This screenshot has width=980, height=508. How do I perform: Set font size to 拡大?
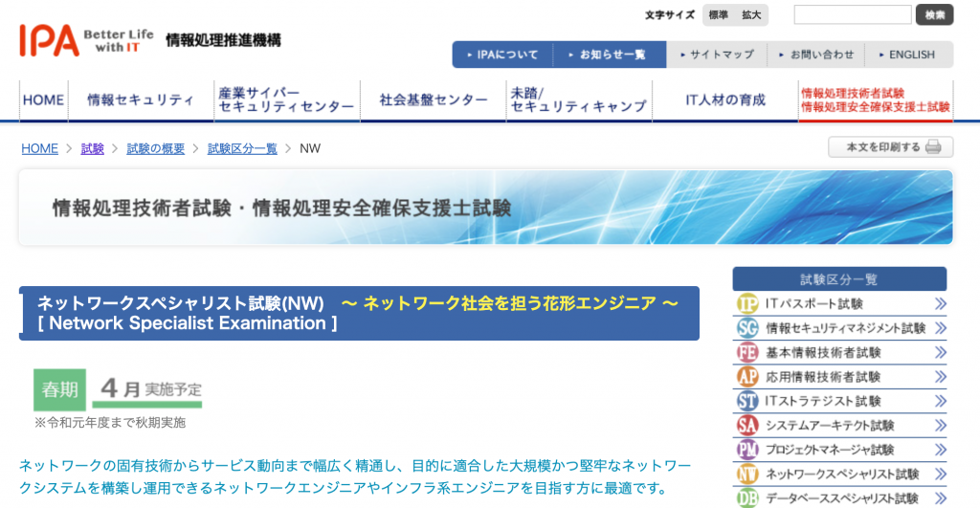click(751, 15)
